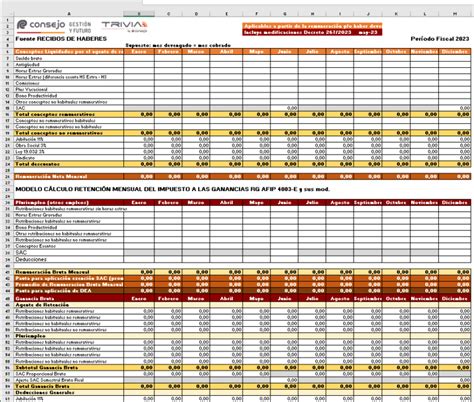The image size is (474, 402).
Task: Click the Consejo Gestión y Futuro logo image
Action: (54, 26)
